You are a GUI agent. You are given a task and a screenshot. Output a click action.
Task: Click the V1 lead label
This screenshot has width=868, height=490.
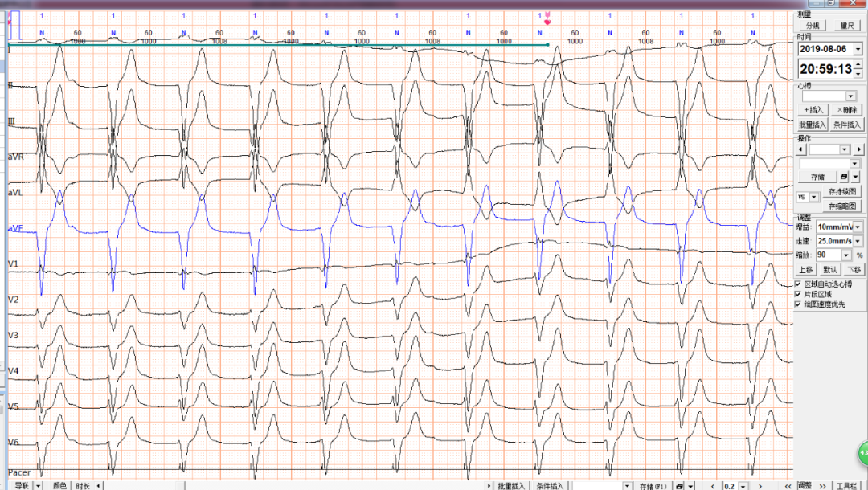pos(14,263)
